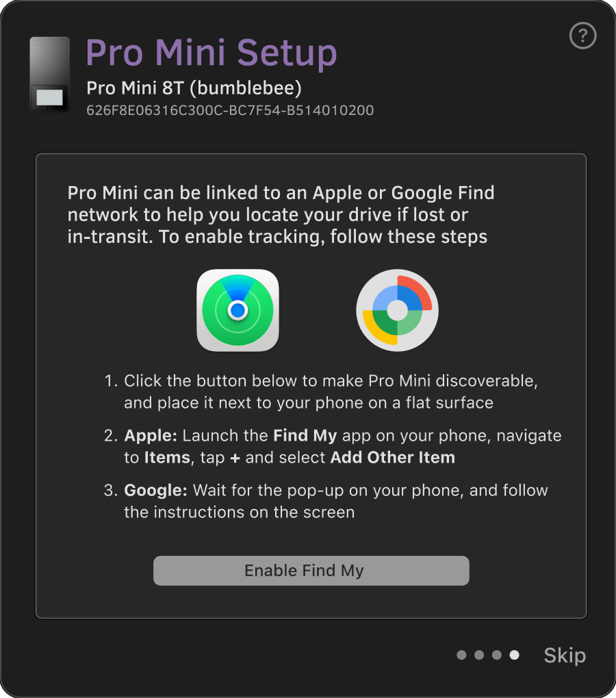
Task: Click the intro paragraph about Find networks
Action: [281, 215]
